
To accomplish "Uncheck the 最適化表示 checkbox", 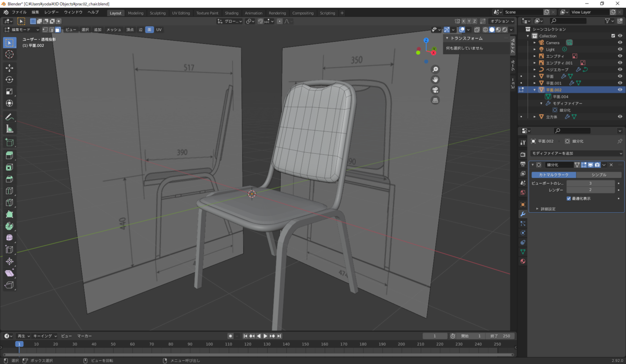I will (569, 198).
